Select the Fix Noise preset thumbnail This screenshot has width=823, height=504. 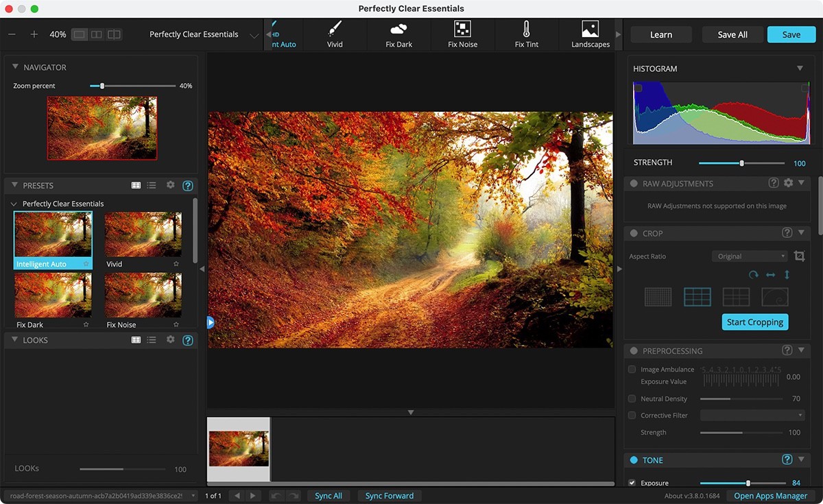[x=143, y=296]
